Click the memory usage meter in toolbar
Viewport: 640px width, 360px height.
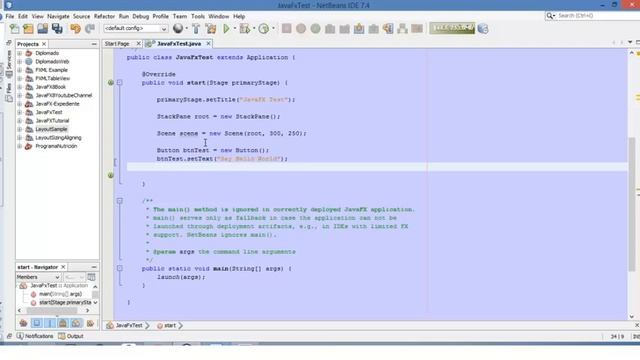point(452,28)
